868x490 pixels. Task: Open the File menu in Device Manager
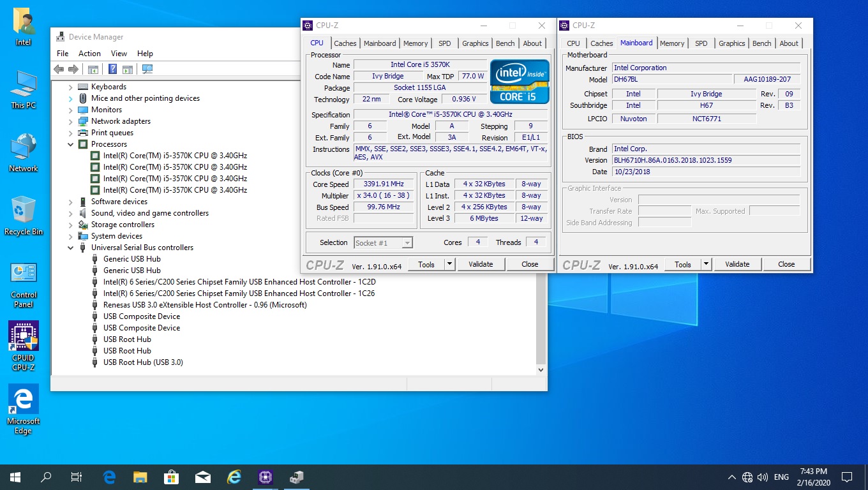tap(63, 54)
